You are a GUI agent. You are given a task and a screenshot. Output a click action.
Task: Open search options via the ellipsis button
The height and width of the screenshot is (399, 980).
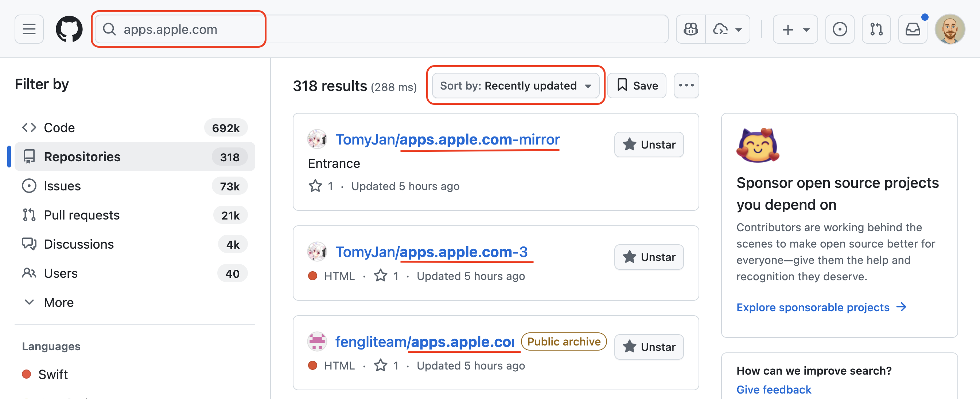pyautogui.click(x=686, y=86)
